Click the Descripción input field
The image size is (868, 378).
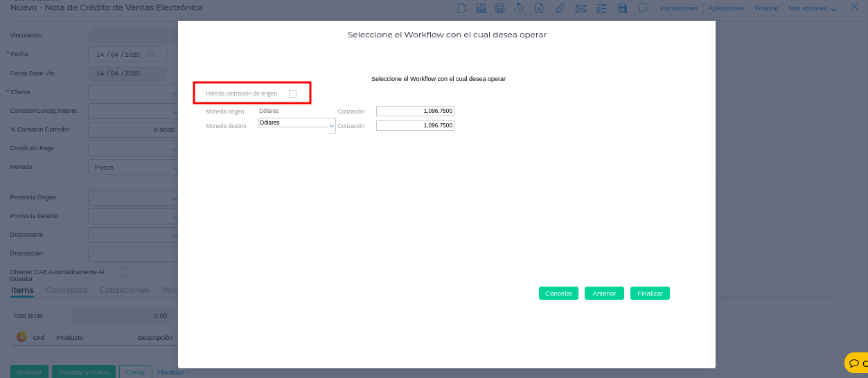(x=133, y=253)
